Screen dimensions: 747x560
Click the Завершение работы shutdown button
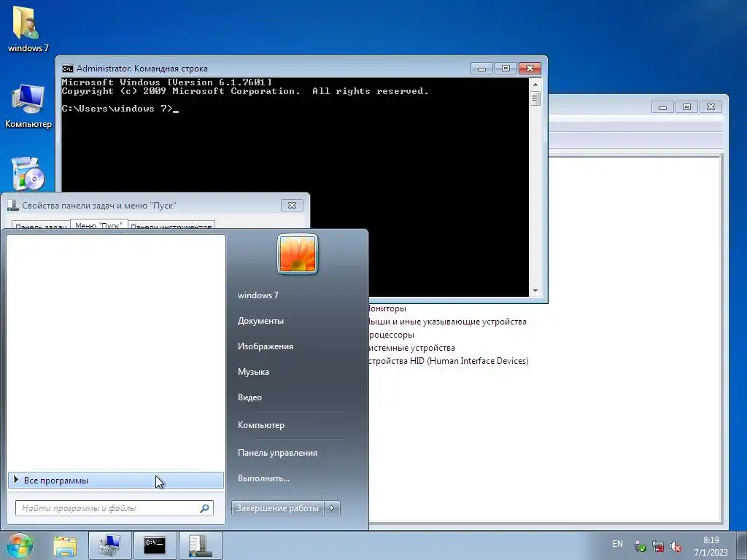(x=277, y=508)
